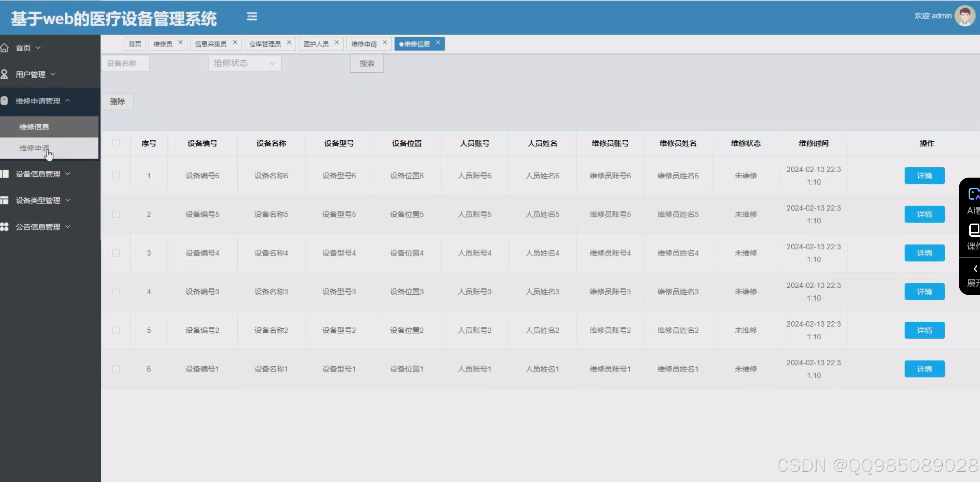Toggle the select-all header checkbox
Image resolution: width=980 pixels, height=482 pixels.
[116, 143]
